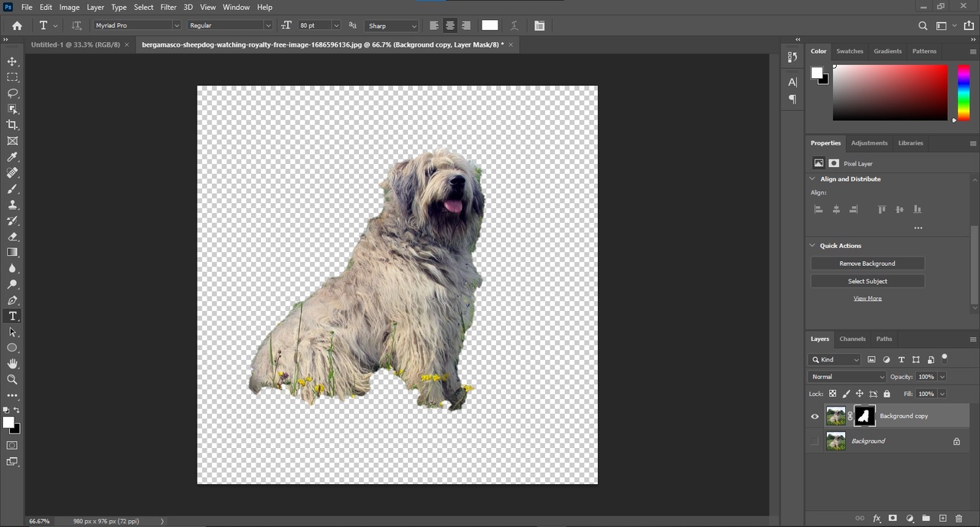Open the font style dropdown Regular

pyautogui.click(x=230, y=25)
